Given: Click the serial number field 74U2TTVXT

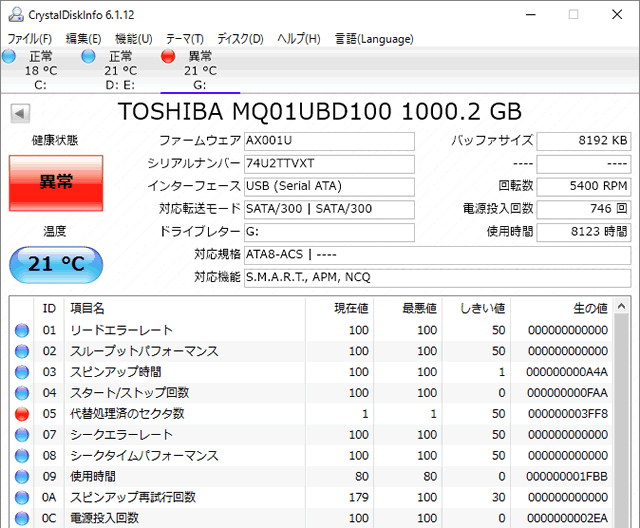Looking at the screenshot, I should pyautogui.click(x=329, y=164).
